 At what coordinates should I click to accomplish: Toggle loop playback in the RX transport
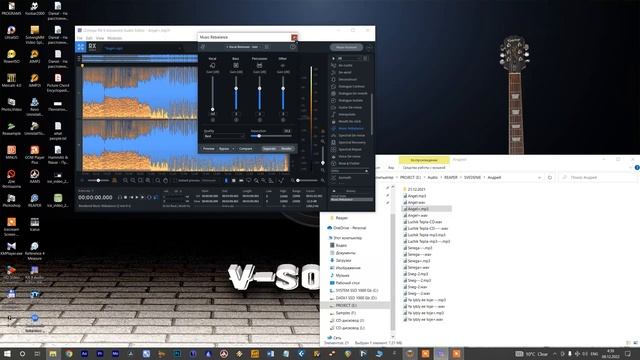[x=149, y=198]
